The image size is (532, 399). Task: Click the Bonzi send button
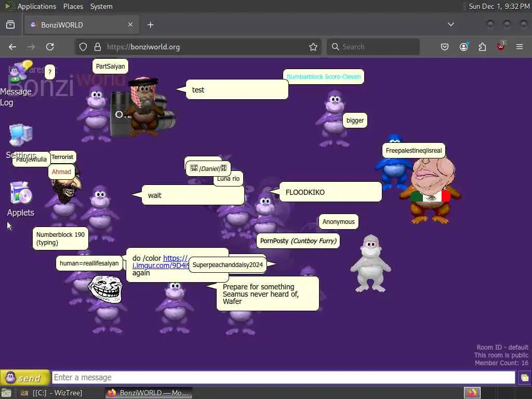25,377
